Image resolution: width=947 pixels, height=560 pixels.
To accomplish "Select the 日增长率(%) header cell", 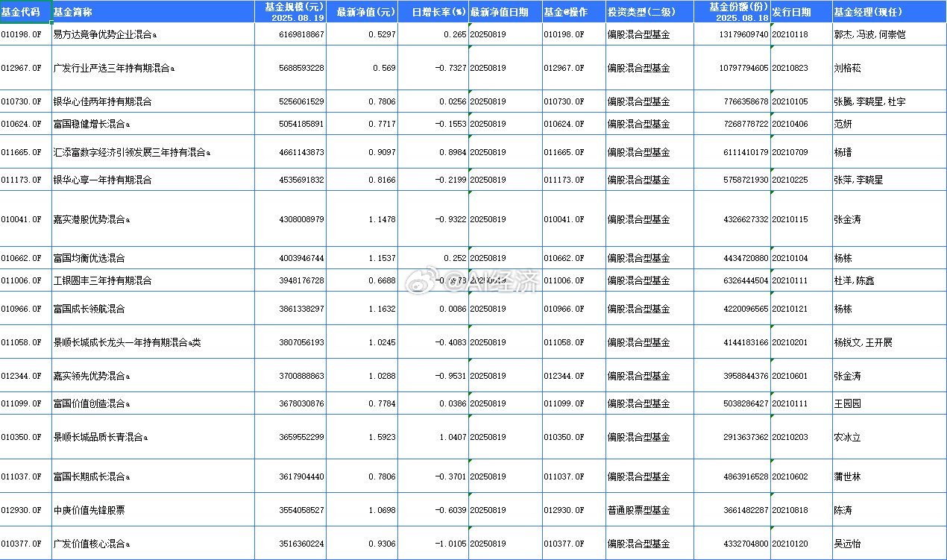I will [x=433, y=12].
